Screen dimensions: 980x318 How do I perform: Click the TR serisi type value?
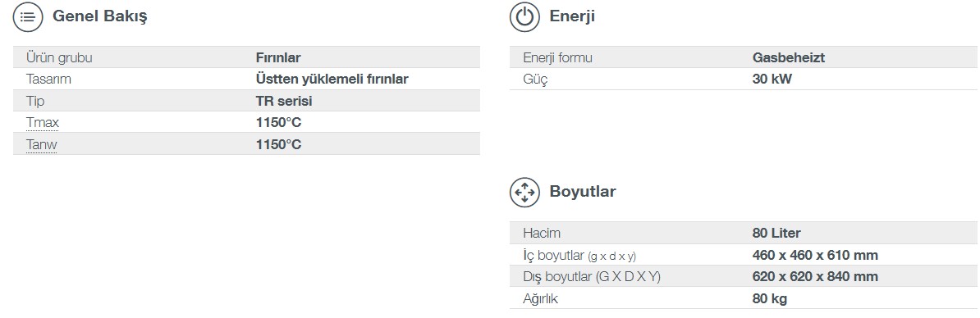[x=284, y=101]
